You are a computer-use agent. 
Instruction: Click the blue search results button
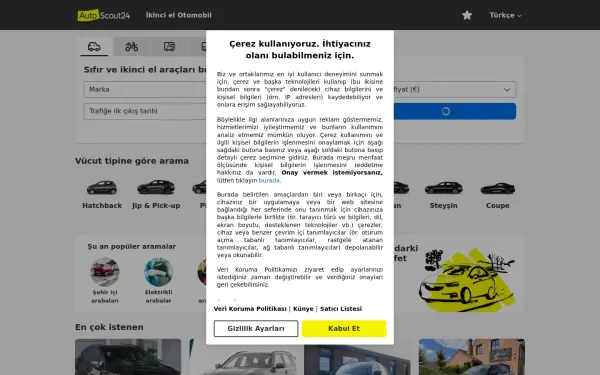point(455,111)
